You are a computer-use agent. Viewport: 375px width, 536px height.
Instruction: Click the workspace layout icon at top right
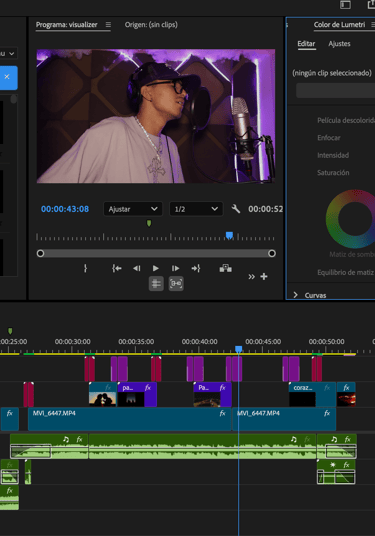(x=345, y=4)
